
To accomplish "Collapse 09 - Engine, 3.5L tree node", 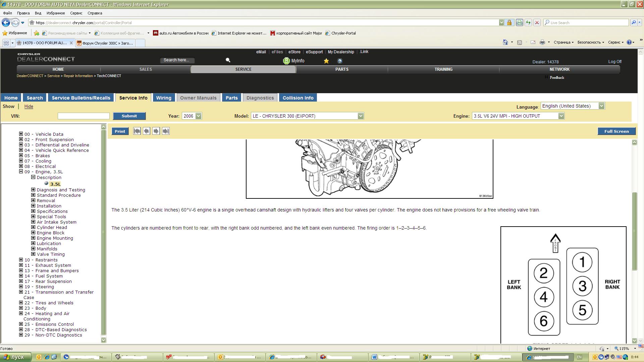I will [21, 171].
